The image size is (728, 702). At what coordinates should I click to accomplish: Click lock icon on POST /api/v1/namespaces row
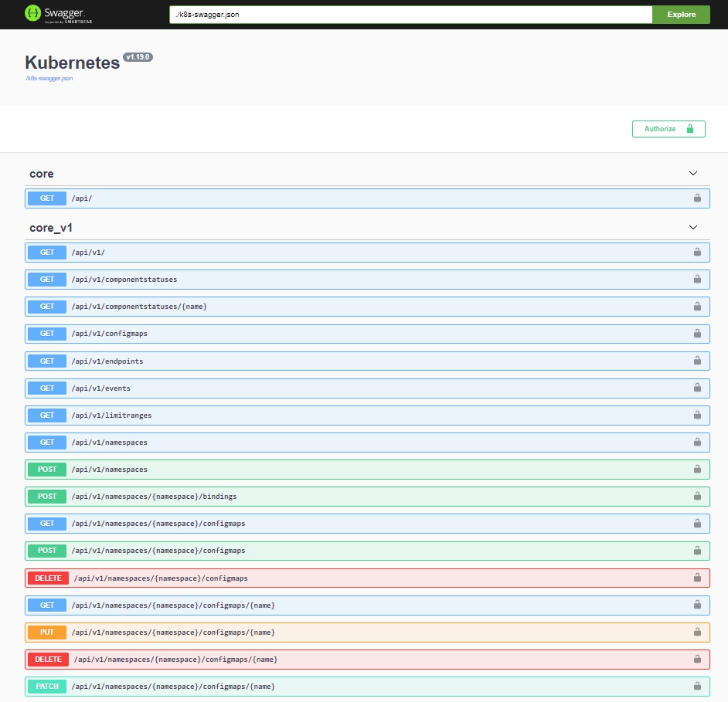coord(697,470)
